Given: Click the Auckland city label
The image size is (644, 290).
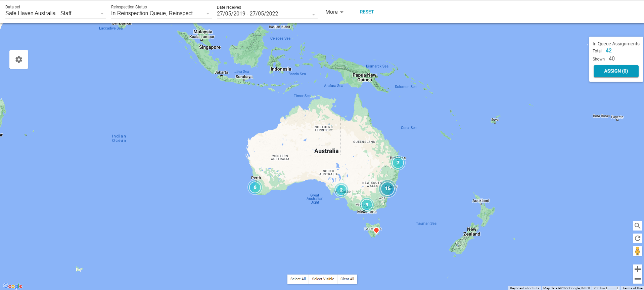Looking at the screenshot, I should point(481,201).
